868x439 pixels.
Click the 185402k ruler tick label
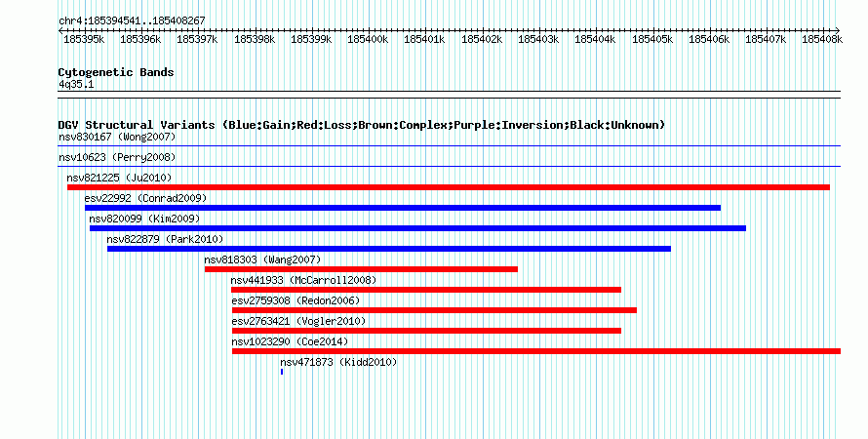pos(482,39)
